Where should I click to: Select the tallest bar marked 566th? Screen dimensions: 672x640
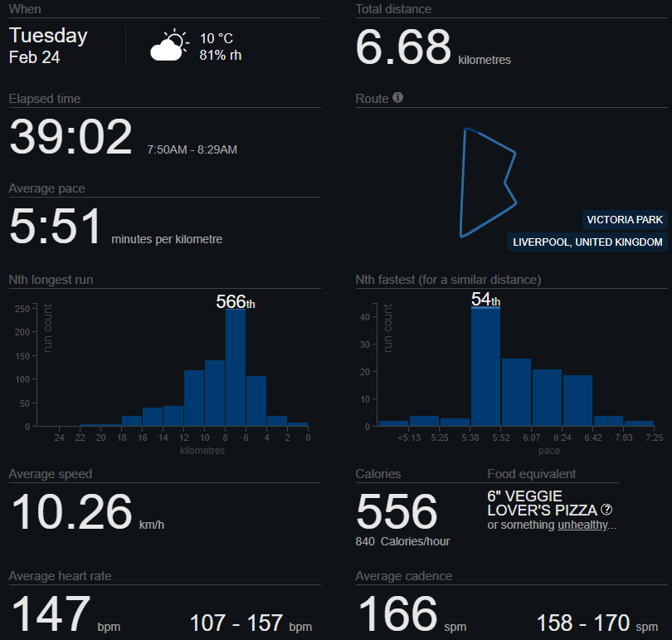(x=236, y=367)
